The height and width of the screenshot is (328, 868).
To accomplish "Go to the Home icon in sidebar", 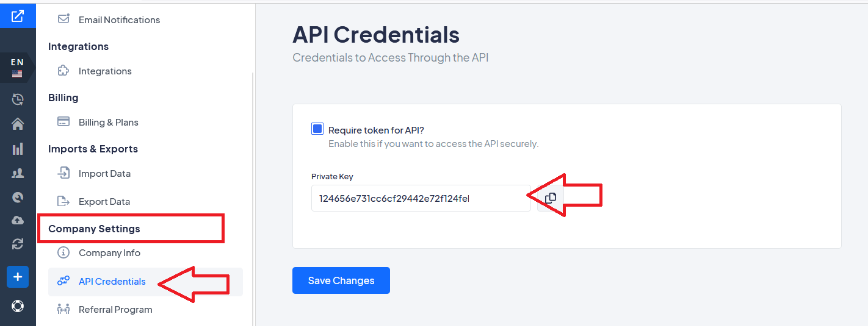I will click(x=18, y=124).
